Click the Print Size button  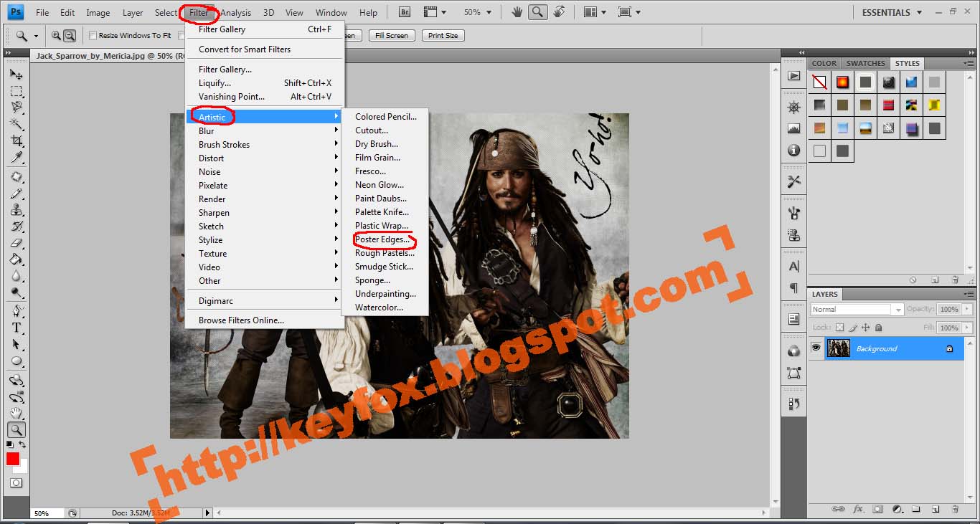tap(443, 35)
